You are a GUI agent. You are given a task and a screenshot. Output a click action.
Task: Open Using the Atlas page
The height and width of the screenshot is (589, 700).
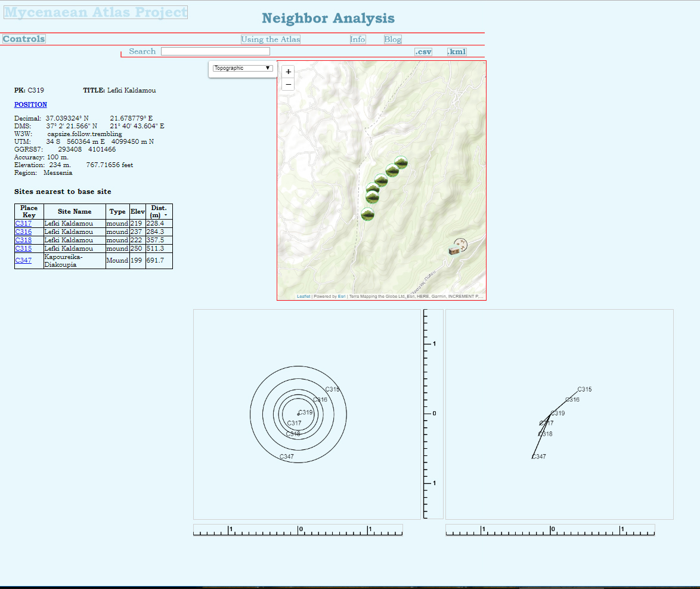pyautogui.click(x=270, y=39)
